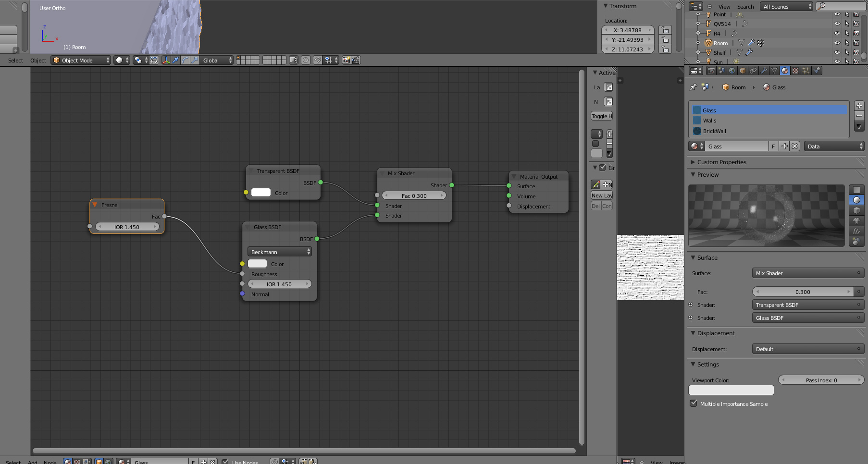
Task: Open Texture properties tab (checker icon)
Action: (795, 71)
